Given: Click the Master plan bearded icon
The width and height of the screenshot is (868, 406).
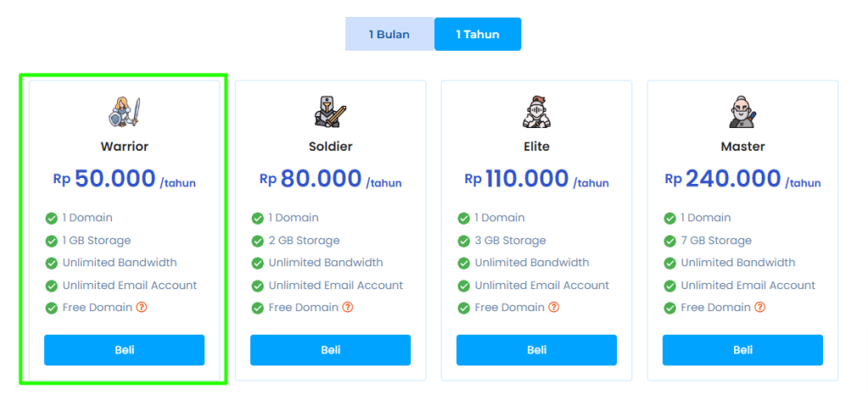Looking at the screenshot, I should pos(743,111).
